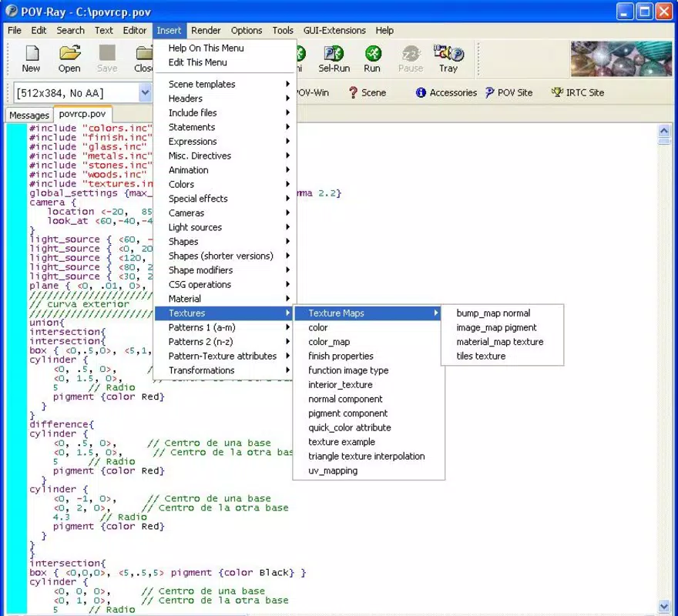Screen dimensions: 678x616
Task: Expand Pattern-Texture attributes submenu
Action: pyautogui.click(x=224, y=356)
